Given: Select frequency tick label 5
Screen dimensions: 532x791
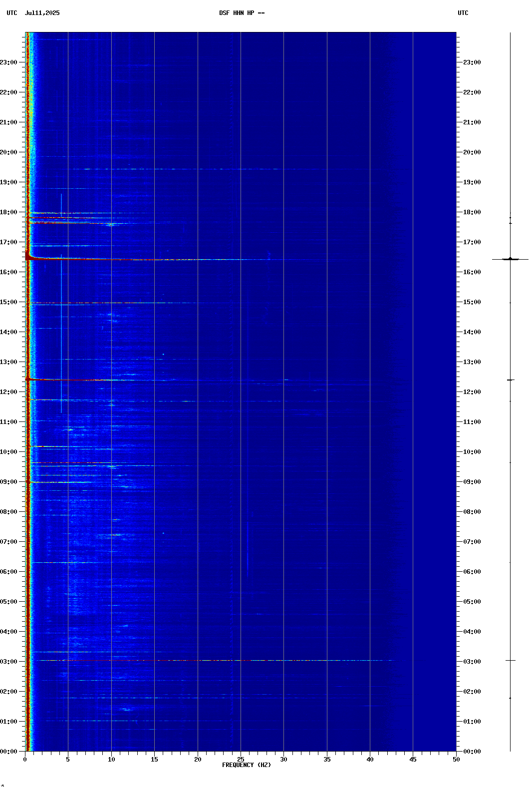Looking at the screenshot, I should (68, 760).
